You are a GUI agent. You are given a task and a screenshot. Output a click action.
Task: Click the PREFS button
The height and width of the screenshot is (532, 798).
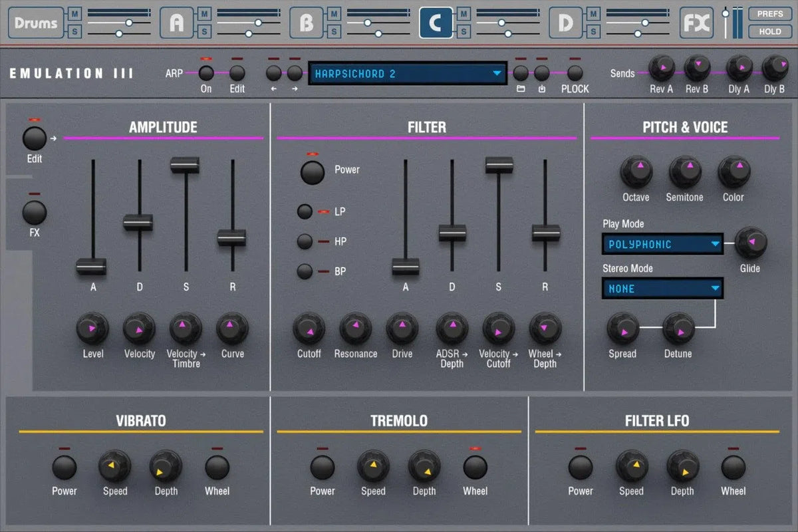pos(770,14)
